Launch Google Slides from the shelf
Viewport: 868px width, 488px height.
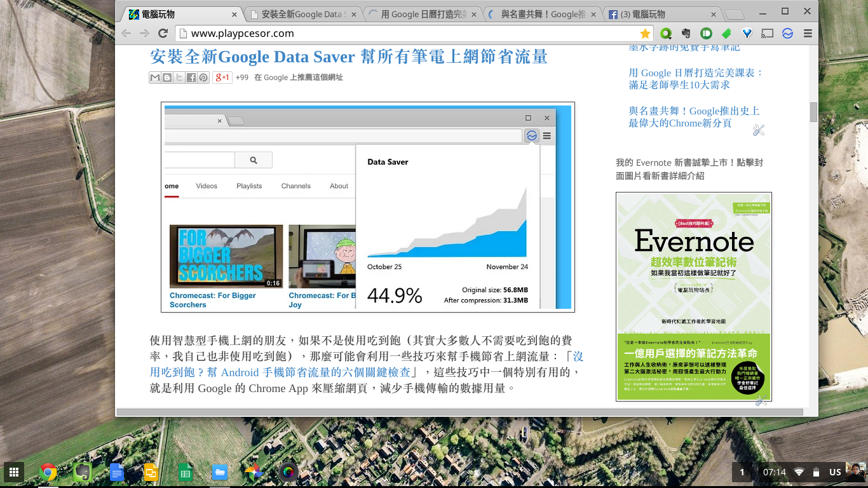click(x=151, y=471)
